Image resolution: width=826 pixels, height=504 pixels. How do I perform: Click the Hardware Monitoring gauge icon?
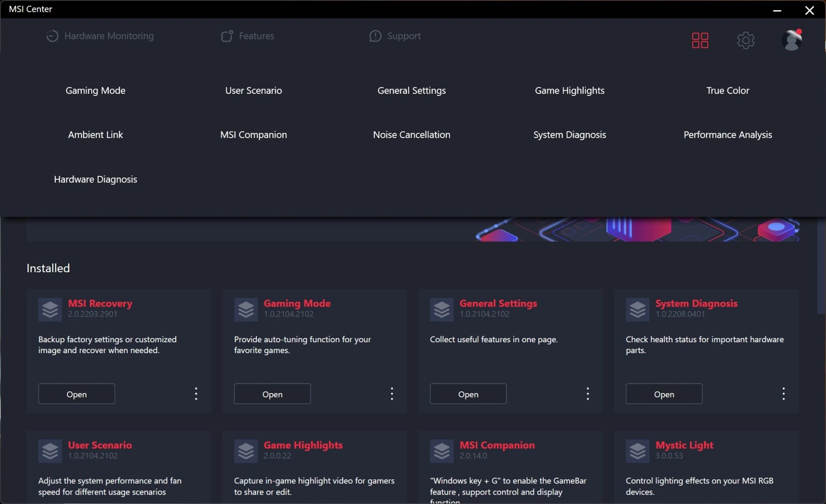52,36
